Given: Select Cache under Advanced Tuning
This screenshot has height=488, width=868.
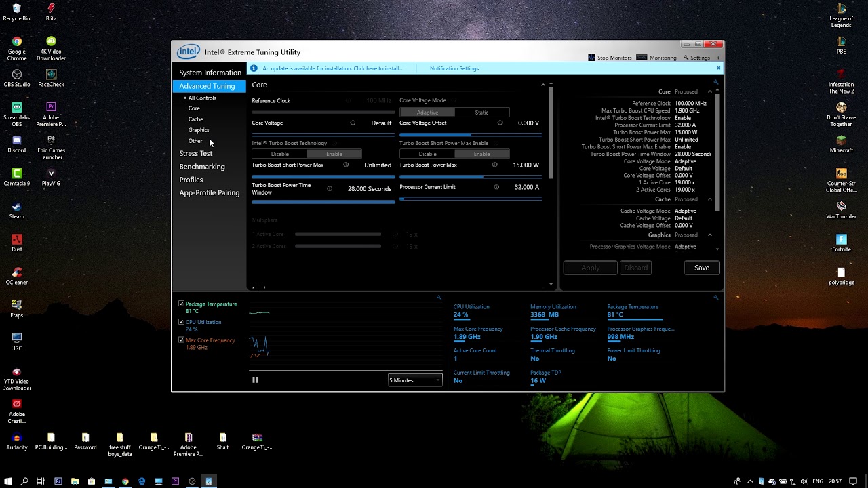Looking at the screenshot, I should [x=195, y=119].
